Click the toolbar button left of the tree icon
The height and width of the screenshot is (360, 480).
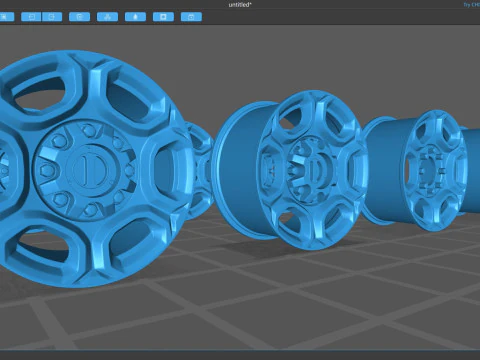(79, 17)
